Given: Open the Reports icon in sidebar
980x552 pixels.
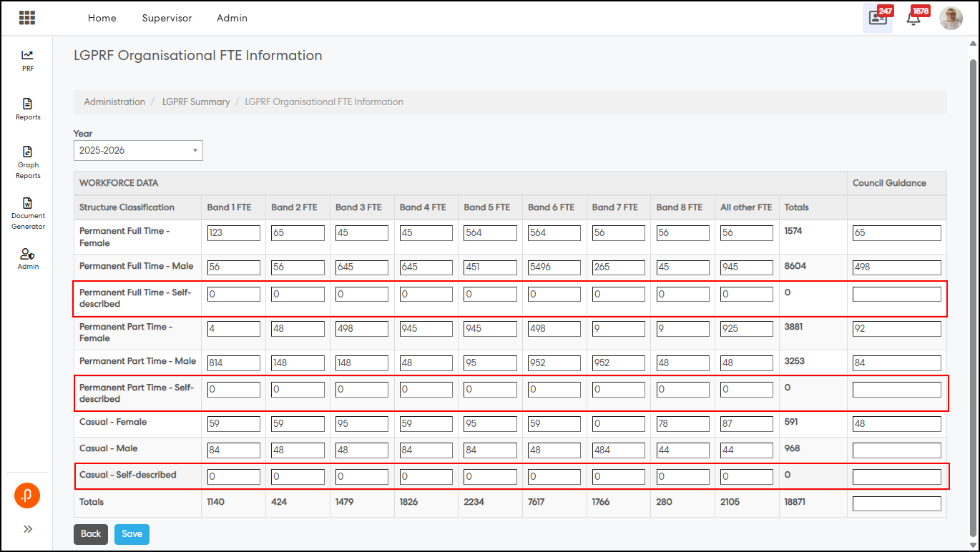Looking at the screenshot, I should [28, 104].
